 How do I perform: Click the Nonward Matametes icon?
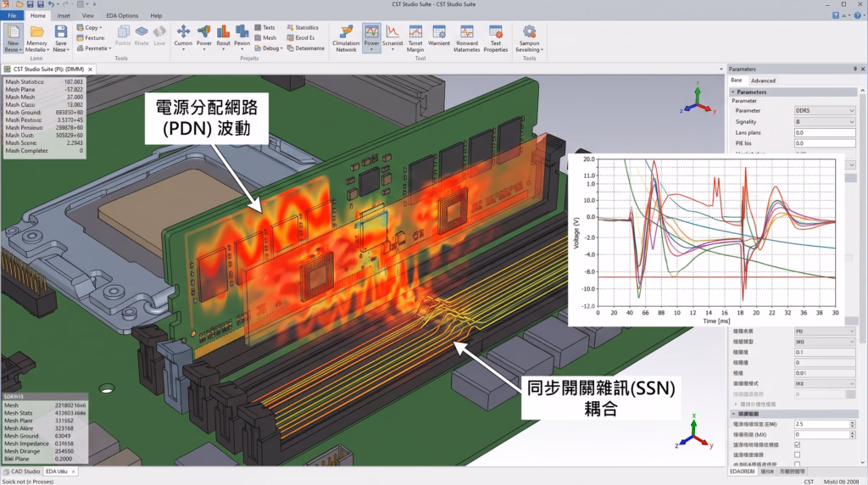point(467,31)
